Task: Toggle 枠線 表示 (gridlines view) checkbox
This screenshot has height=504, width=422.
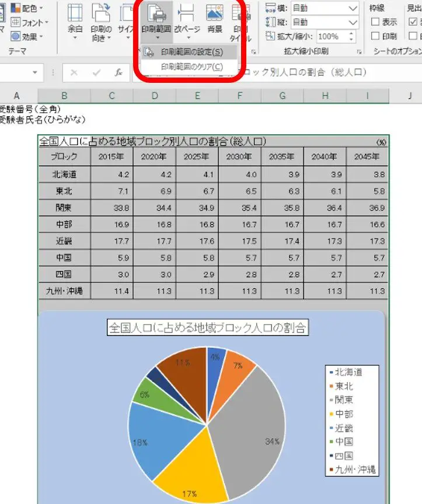Action: [376, 22]
